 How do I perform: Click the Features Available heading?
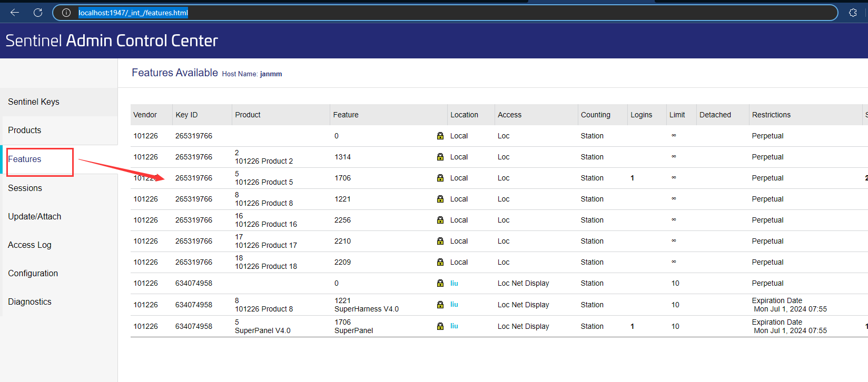pos(175,73)
